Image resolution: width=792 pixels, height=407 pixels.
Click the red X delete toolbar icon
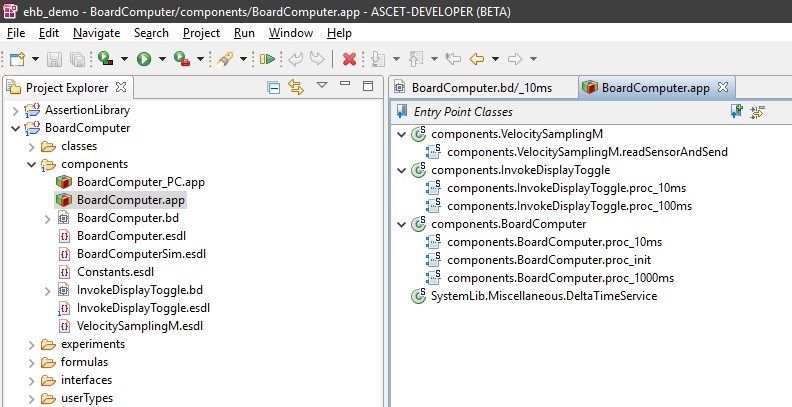pos(349,59)
